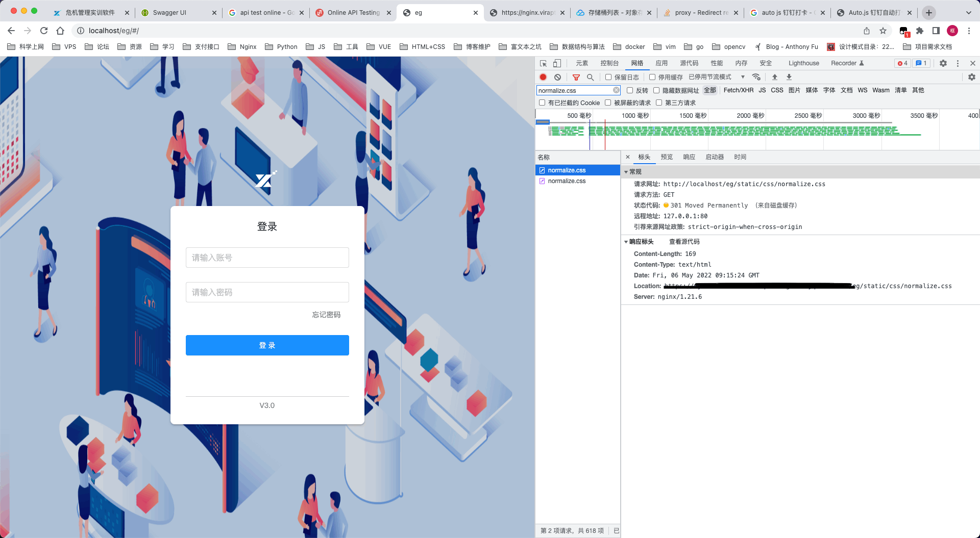The image size is (980, 538).
Task: Open the Nginx bookmarks folder
Action: tap(242, 47)
